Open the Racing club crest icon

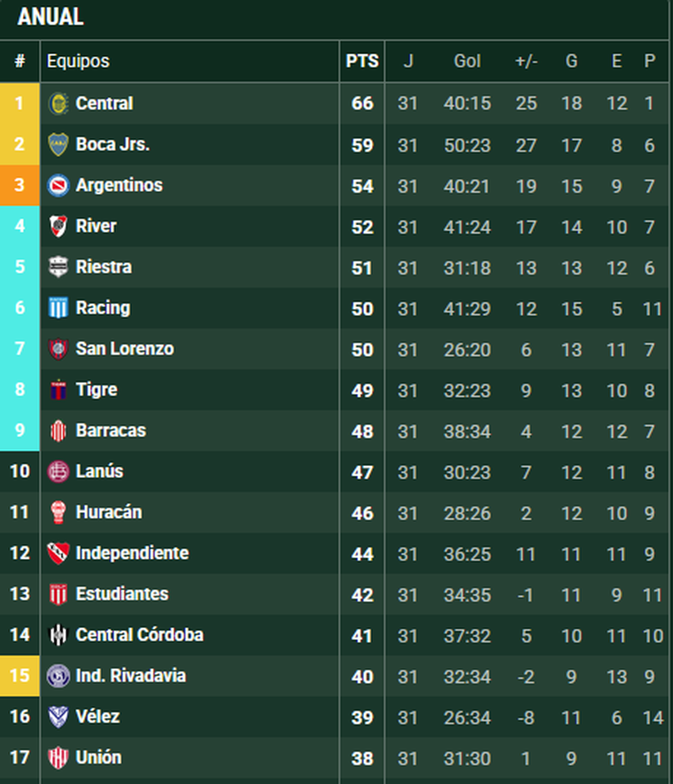[58, 308]
